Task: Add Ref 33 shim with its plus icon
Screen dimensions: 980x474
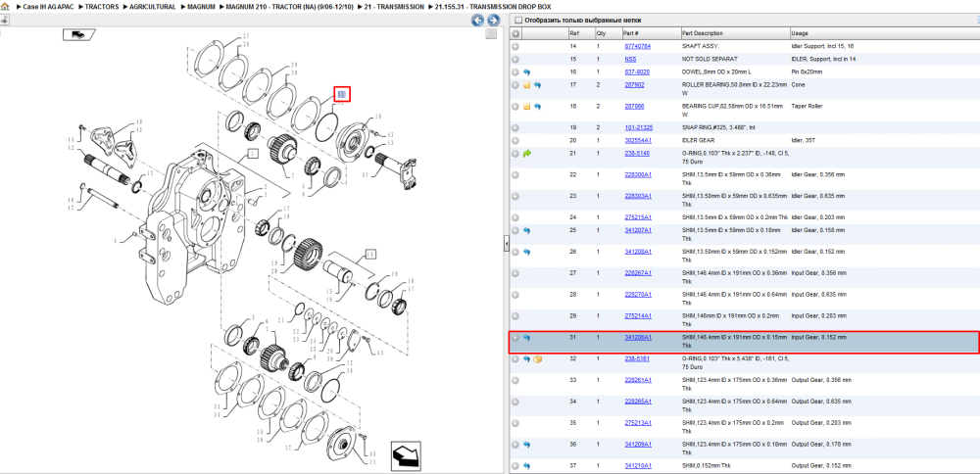Action: pyautogui.click(x=515, y=380)
